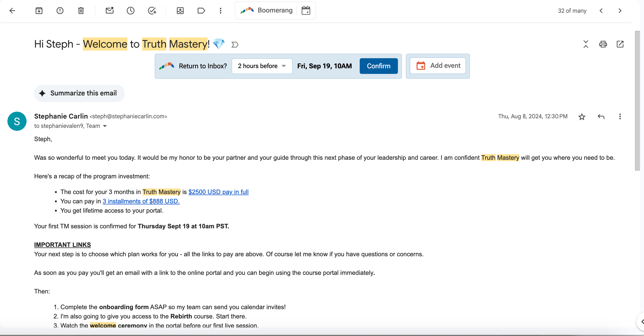
Task: Open the message's three-dot More menu
Action: coord(620,117)
